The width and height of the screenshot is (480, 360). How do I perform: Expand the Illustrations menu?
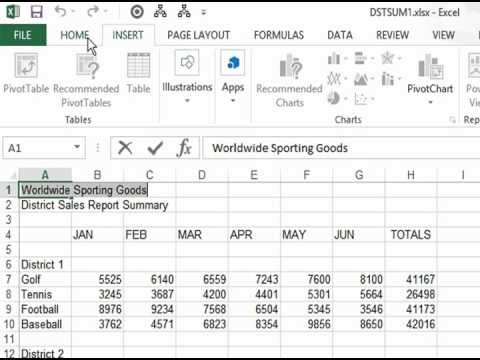coord(187,77)
